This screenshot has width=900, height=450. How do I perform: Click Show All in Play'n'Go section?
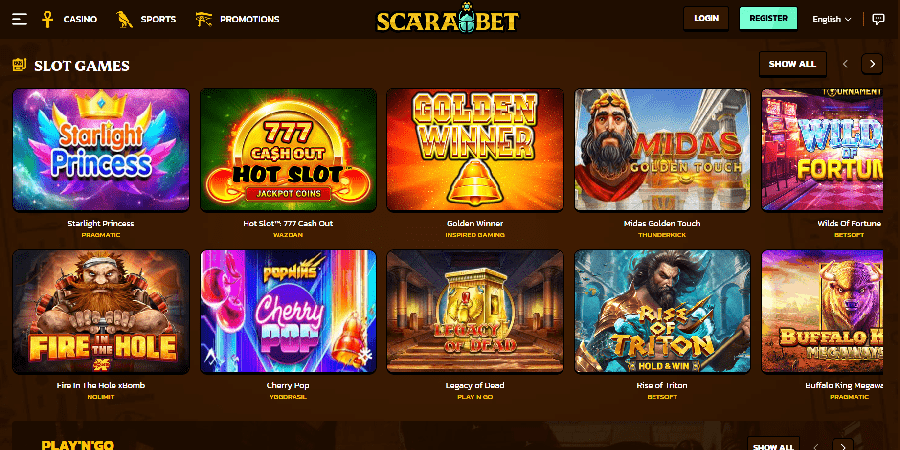point(773,447)
